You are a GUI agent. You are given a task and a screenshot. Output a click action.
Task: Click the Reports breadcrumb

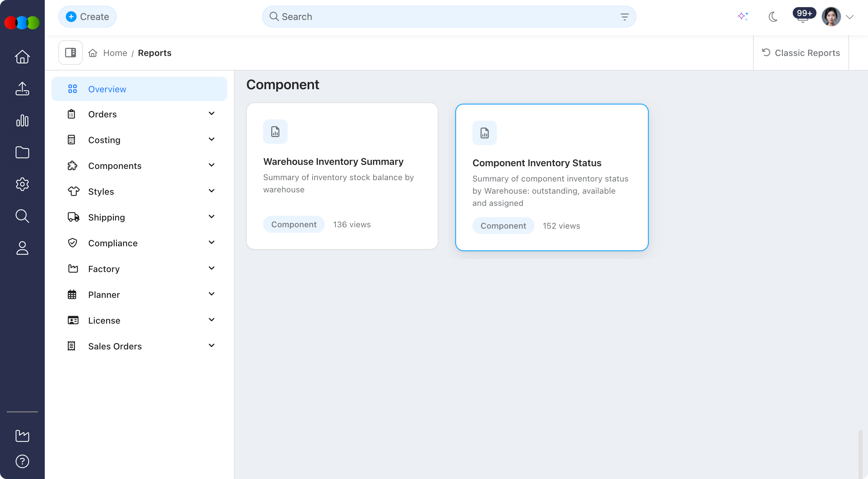coord(155,53)
